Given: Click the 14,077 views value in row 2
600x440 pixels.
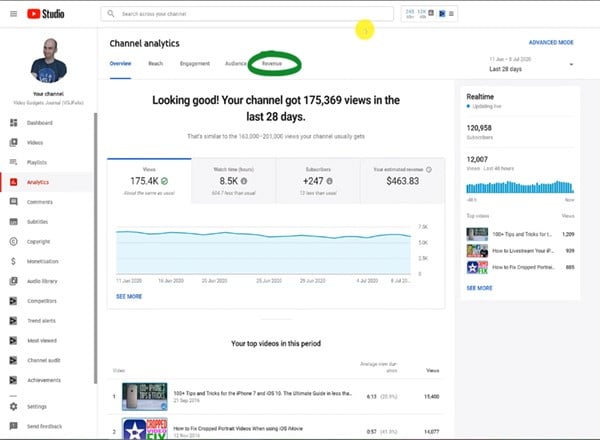Looking at the screenshot, I should coord(432,432).
